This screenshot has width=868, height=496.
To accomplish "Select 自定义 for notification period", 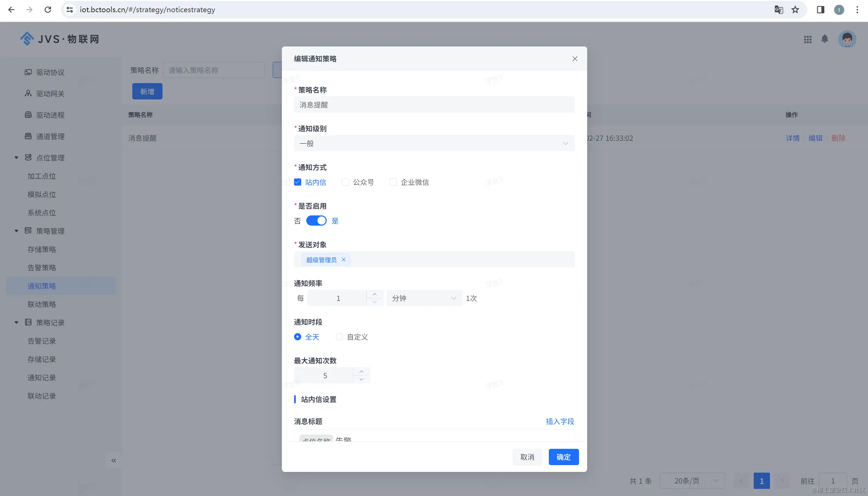I will pos(339,337).
